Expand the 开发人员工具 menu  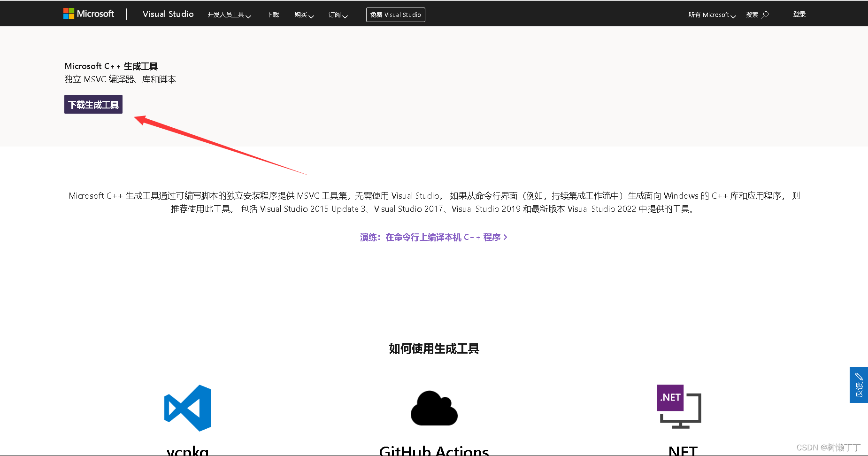coord(229,15)
